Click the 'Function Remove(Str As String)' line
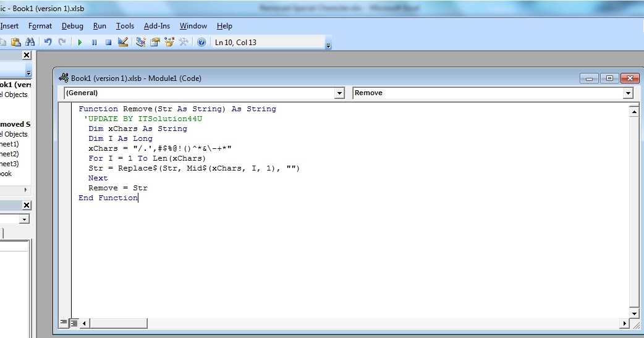This screenshot has height=338, width=644. pyautogui.click(x=177, y=109)
